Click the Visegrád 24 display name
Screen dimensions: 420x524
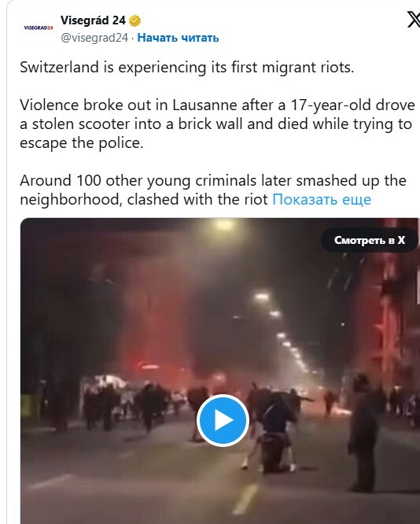(x=93, y=20)
